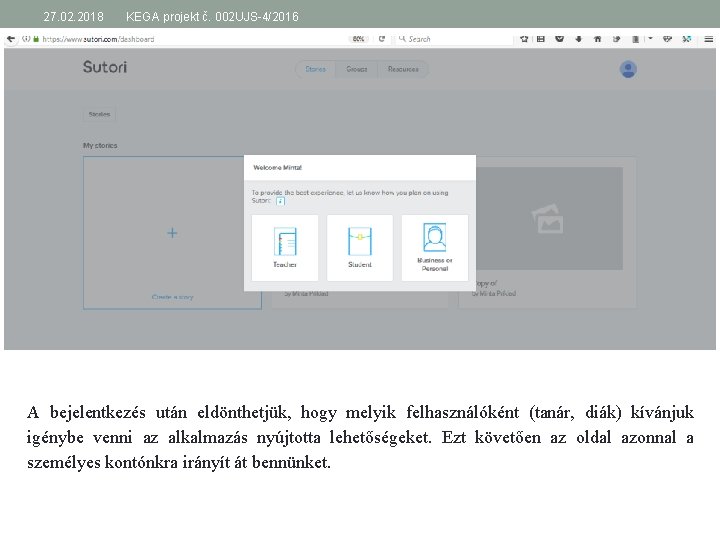The width and height of the screenshot is (720, 540).
Task: Choose the Teacher option card
Action: [285, 248]
